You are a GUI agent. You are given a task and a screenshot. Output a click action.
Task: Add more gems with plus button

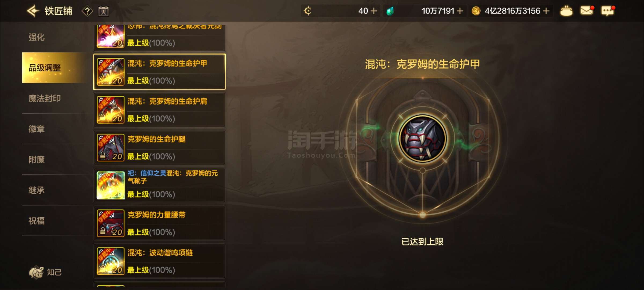(460, 11)
